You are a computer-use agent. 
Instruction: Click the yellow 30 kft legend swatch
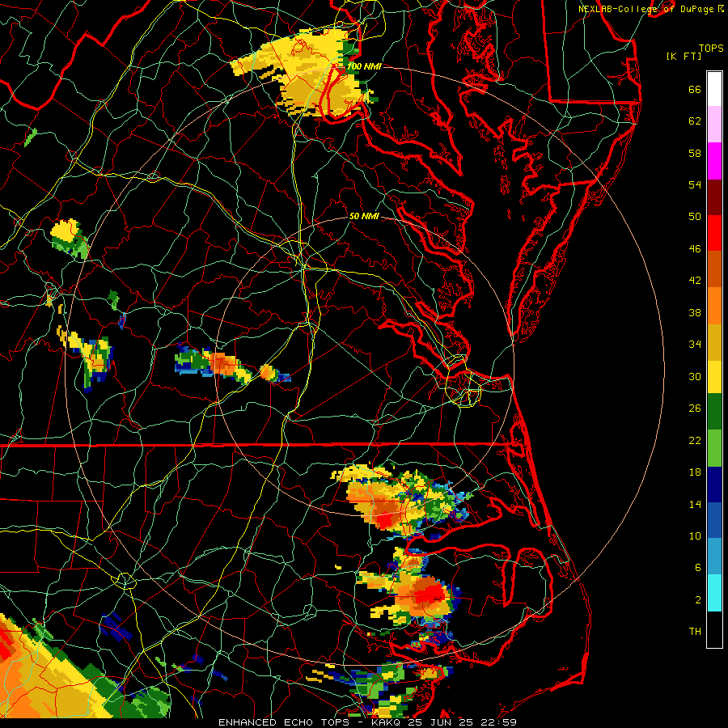click(714, 376)
